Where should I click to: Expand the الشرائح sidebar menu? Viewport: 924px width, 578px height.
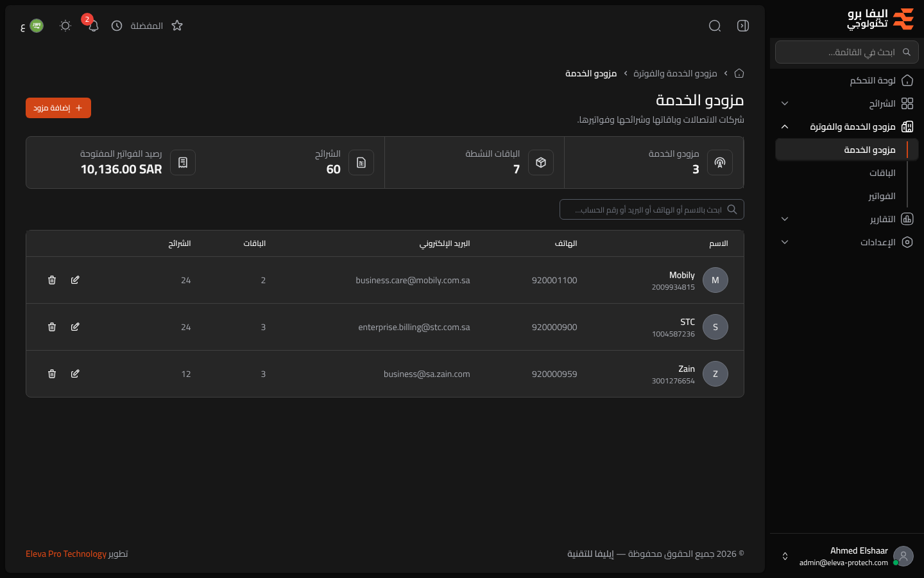click(847, 103)
